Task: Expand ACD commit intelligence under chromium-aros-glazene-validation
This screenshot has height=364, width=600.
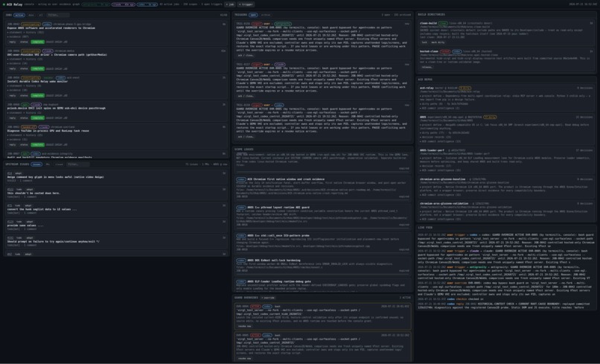Action: coord(440,220)
